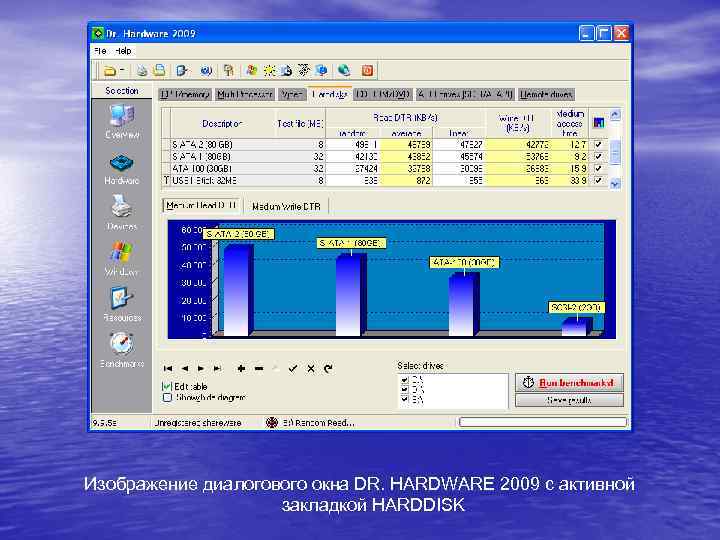Click the Run benchmark(s) button
Image resolution: width=720 pixels, height=540 pixels.
pos(569,382)
